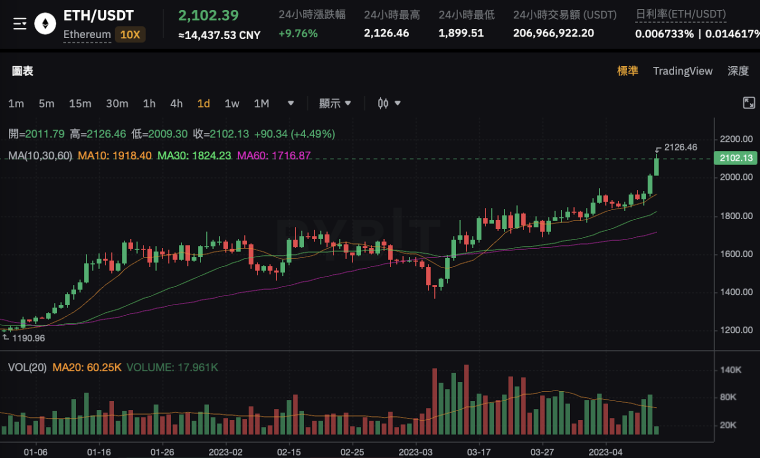The image size is (760, 458).
Task: Switch to 4h timeframe
Action: tap(176, 103)
